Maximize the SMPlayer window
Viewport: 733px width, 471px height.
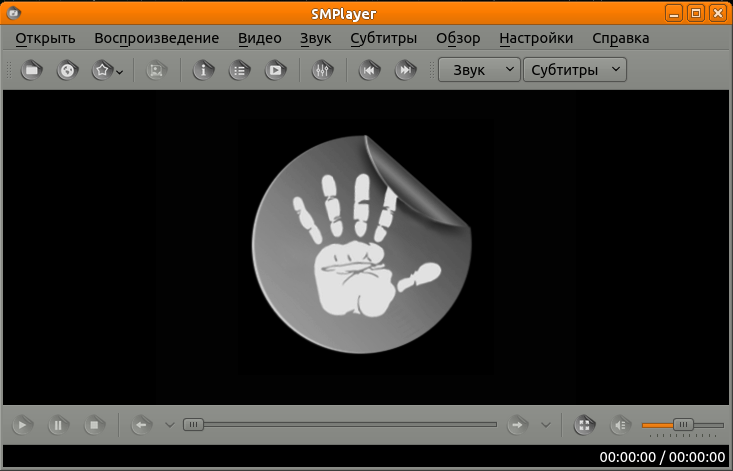point(696,13)
